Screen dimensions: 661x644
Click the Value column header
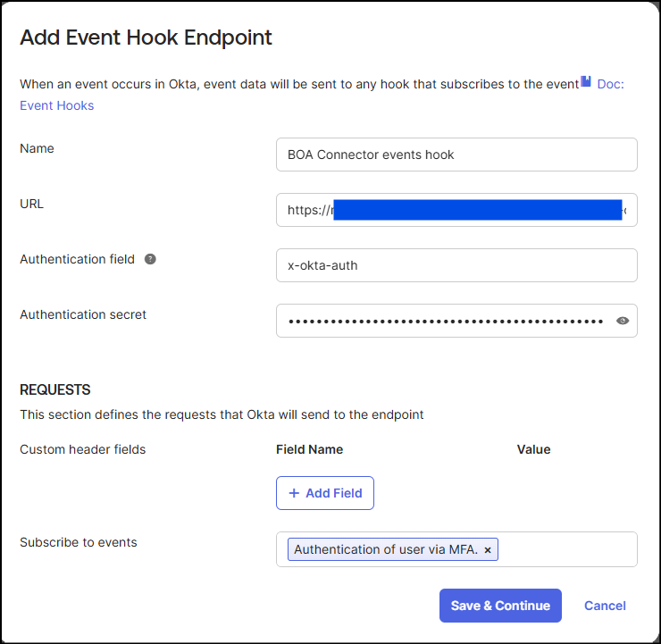coord(533,449)
